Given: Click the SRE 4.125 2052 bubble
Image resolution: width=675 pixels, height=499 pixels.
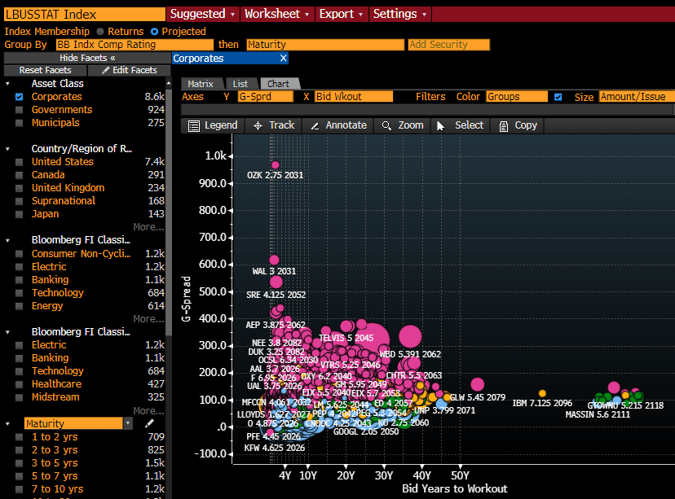Looking at the screenshot, I should pos(276,282).
